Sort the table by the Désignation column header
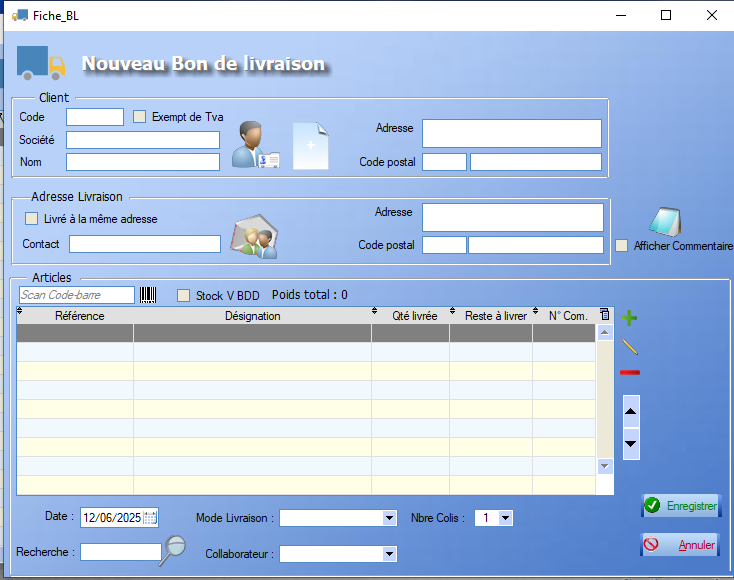This screenshot has width=734, height=580. [252, 316]
